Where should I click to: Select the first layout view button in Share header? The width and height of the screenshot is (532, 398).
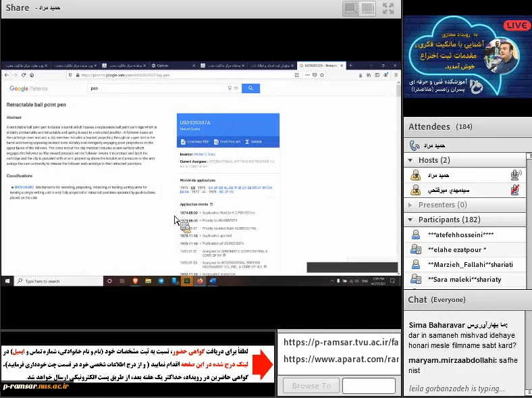coord(351,9)
